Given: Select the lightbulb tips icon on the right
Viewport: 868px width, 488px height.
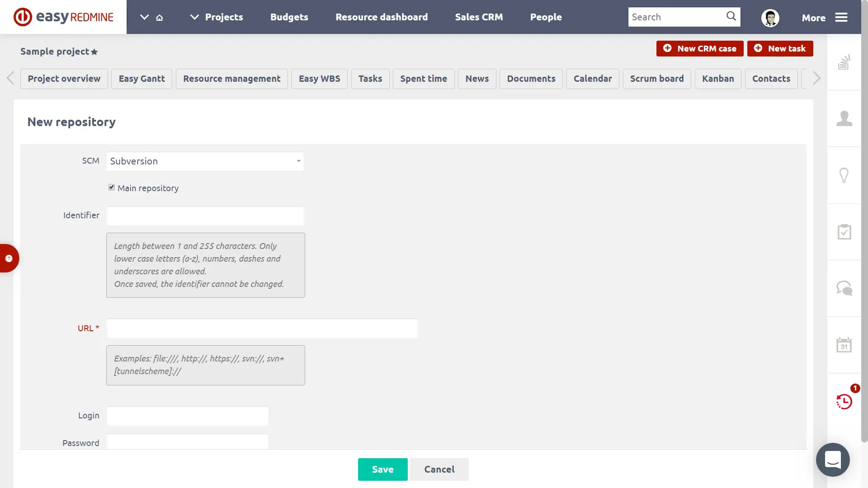Looking at the screenshot, I should (844, 175).
